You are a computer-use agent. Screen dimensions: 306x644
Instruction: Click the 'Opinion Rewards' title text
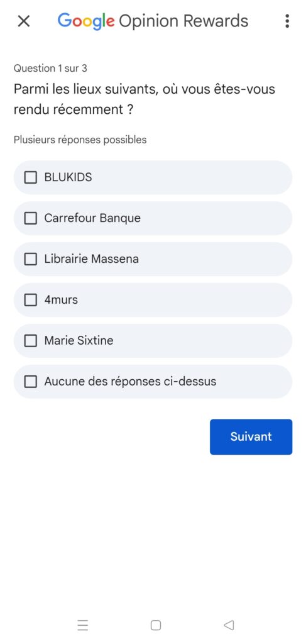(183, 21)
